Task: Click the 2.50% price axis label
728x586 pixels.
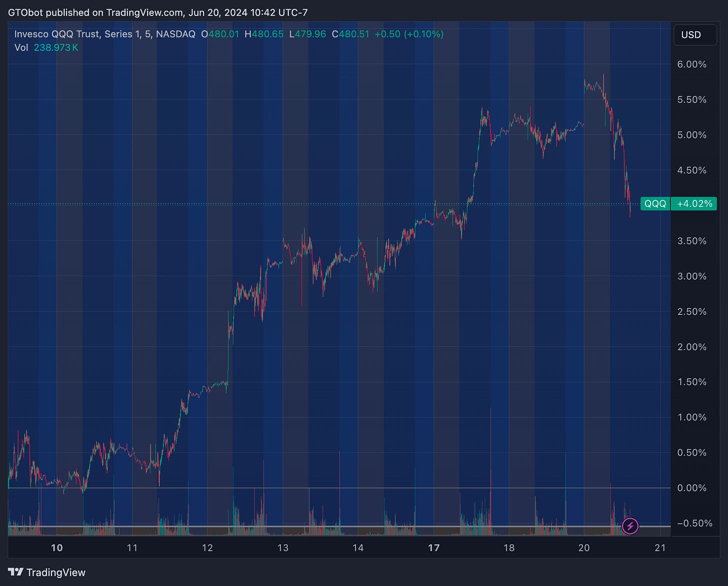Action: click(x=692, y=311)
